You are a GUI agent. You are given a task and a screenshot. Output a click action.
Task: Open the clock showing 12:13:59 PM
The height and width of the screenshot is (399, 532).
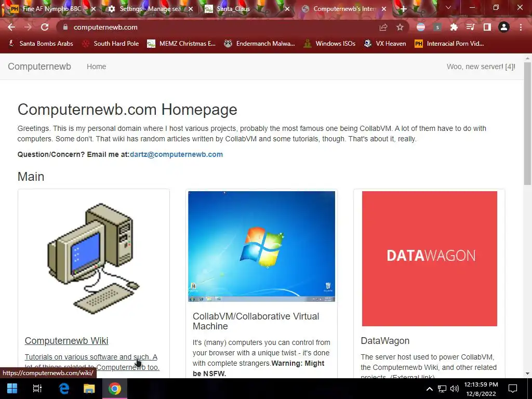(x=481, y=389)
